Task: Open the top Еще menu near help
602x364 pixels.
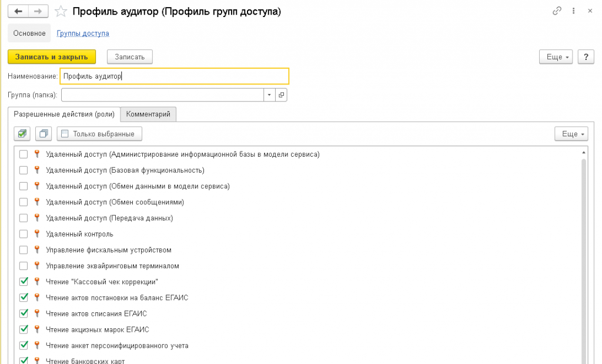Action: coord(558,56)
